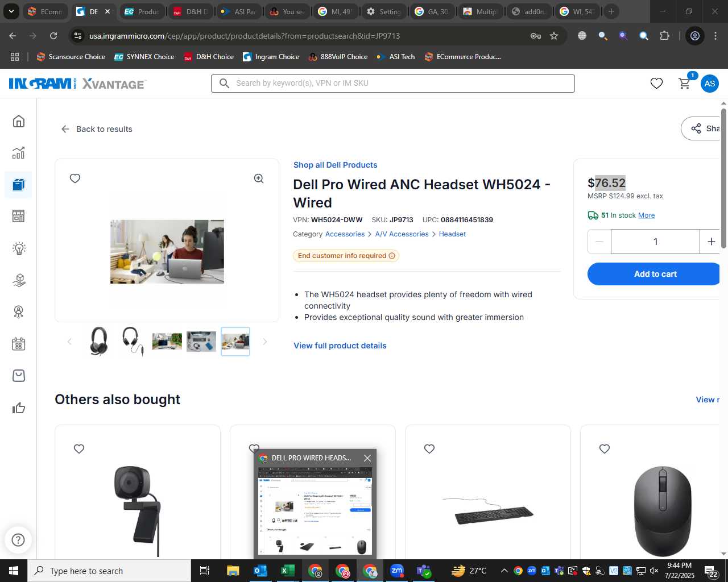Click the browser address bar URL

(245, 36)
